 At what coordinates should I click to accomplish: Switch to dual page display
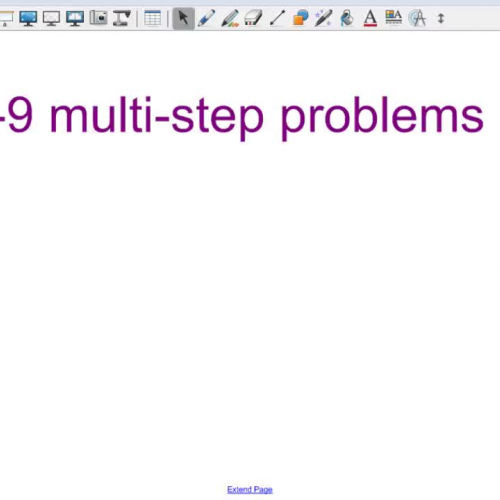click(x=75, y=18)
